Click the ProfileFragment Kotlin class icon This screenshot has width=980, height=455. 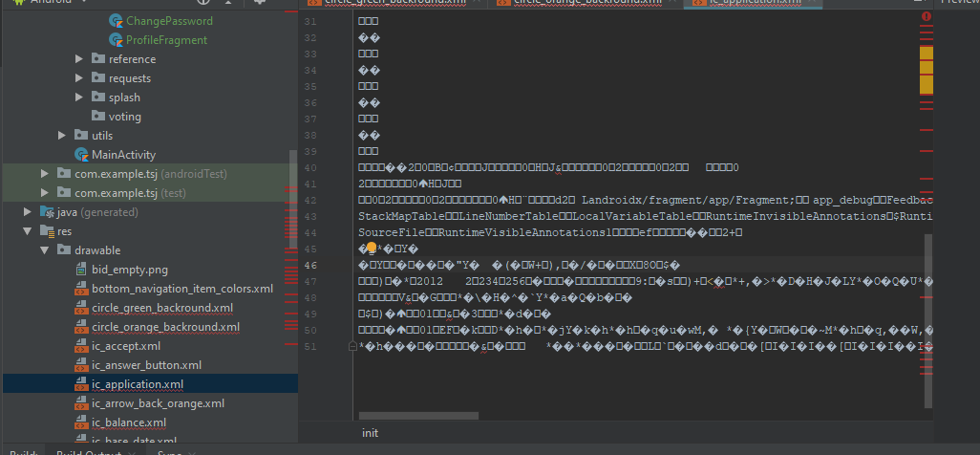point(117,40)
